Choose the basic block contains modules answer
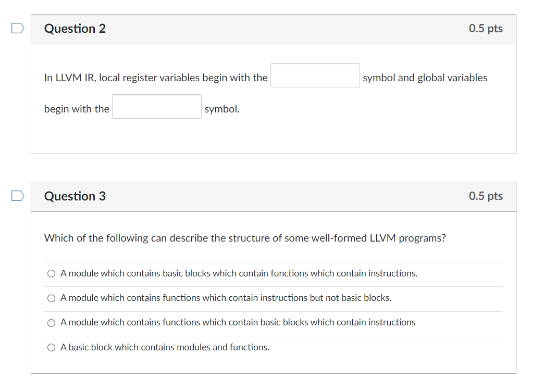 pyautogui.click(x=51, y=347)
